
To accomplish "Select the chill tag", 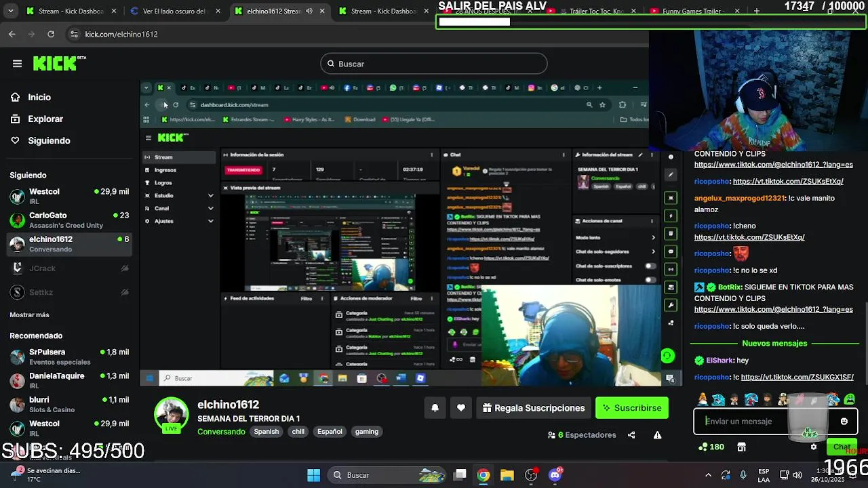I will (298, 432).
